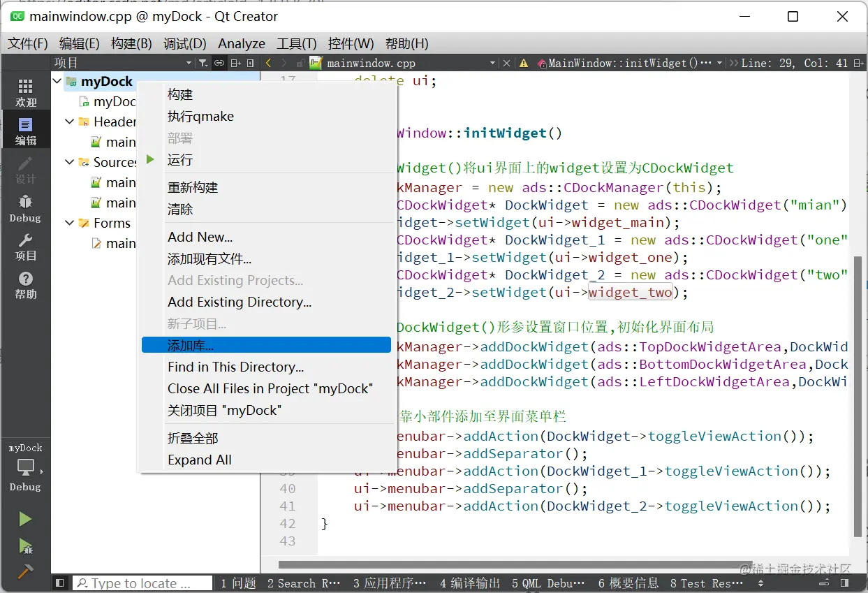This screenshot has width=868, height=593.
Task: Start debugging with play-bug button
Action: coord(25,546)
